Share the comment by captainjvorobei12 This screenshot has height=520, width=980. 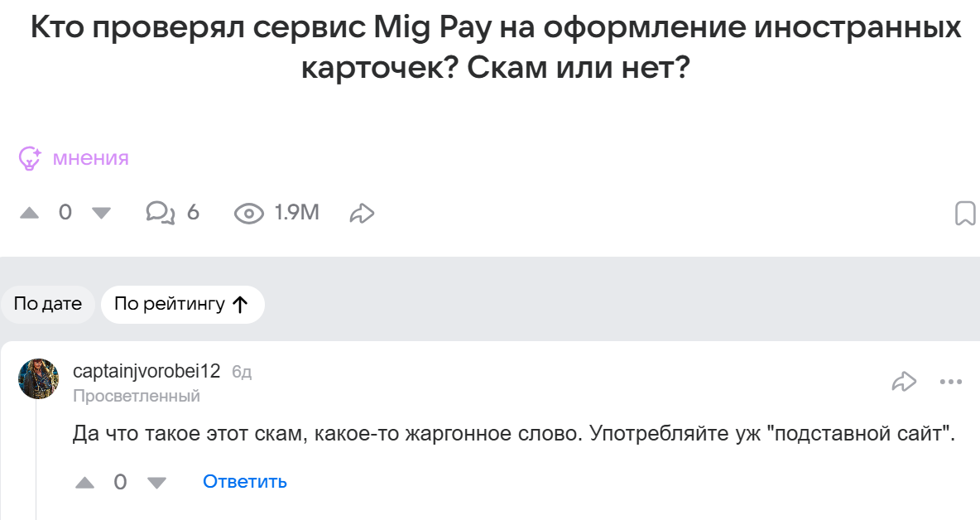[906, 381]
